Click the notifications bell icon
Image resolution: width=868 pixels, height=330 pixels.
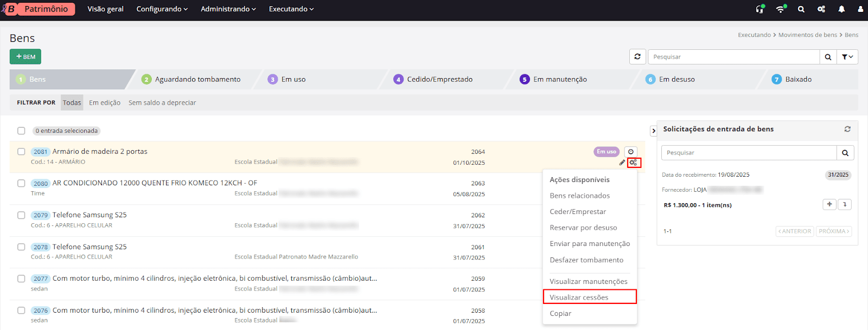point(841,9)
